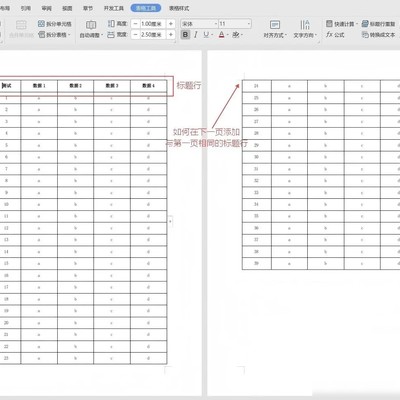Decrease column width with minus button
This screenshot has width=400, height=400.
tap(135, 35)
